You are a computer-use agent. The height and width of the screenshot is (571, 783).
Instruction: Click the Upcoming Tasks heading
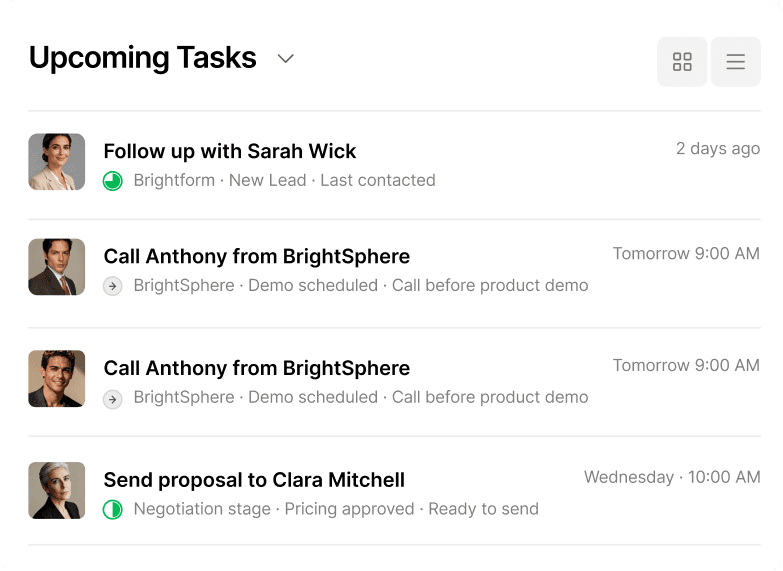click(143, 58)
